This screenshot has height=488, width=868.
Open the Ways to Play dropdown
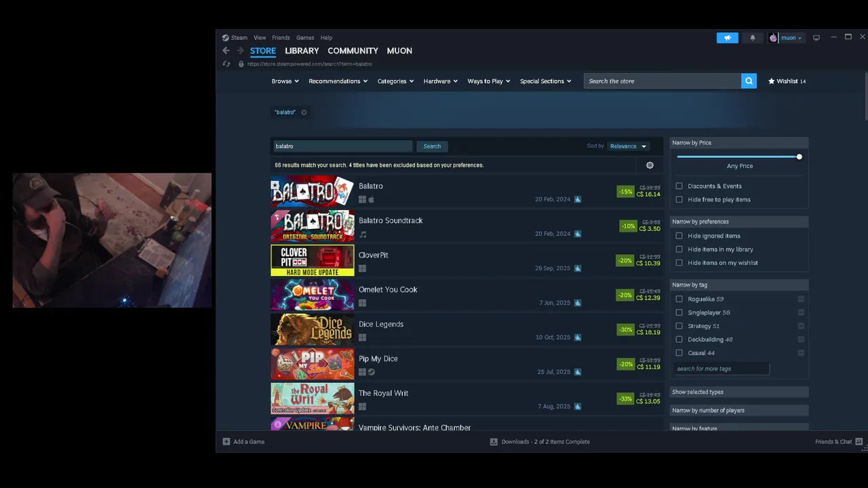(488, 81)
